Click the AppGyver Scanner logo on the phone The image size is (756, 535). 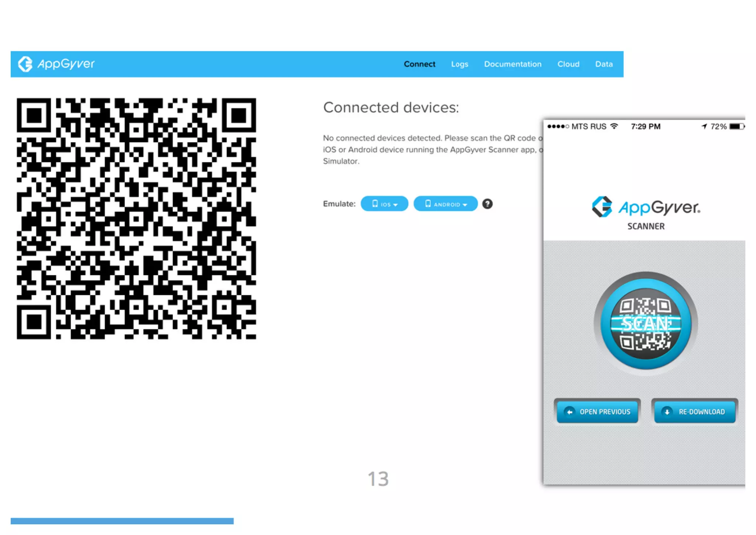[x=646, y=212]
